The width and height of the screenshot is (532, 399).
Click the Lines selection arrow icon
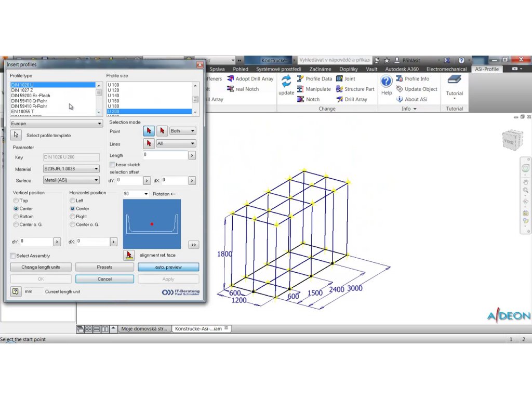(149, 143)
